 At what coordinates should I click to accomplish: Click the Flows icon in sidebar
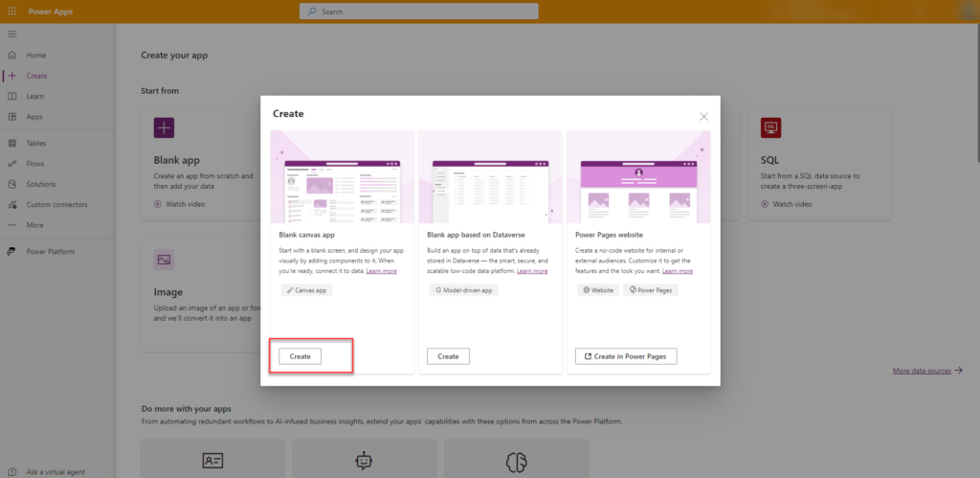[x=11, y=164]
